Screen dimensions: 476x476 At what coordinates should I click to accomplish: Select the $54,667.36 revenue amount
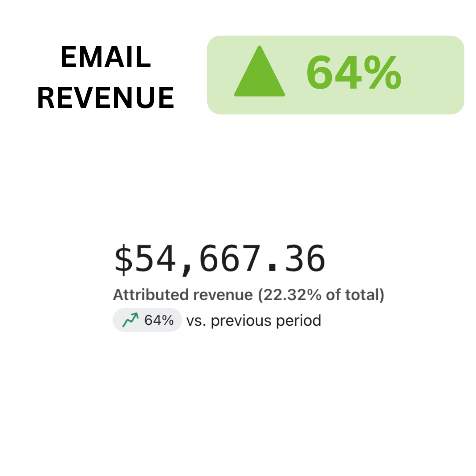[220, 259]
